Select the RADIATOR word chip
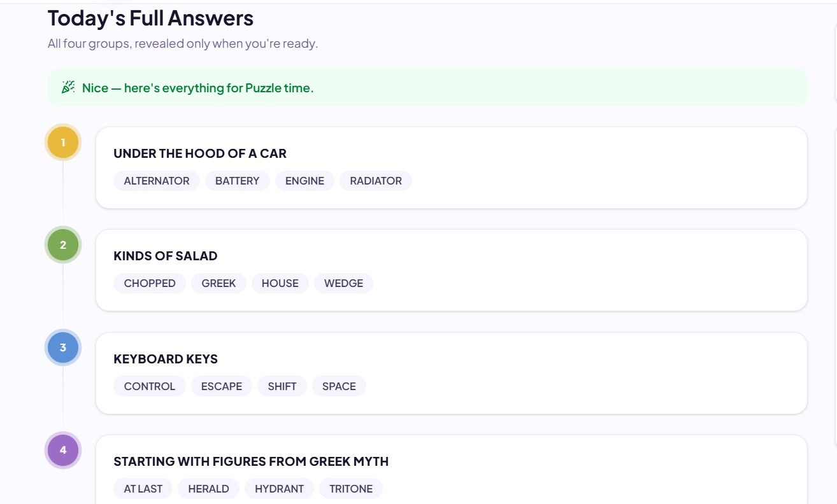 point(376,181)
